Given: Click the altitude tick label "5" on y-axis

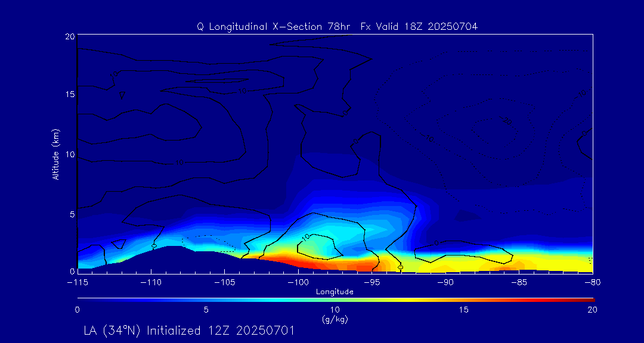Looking at the screenshot, I should point(72,214).
